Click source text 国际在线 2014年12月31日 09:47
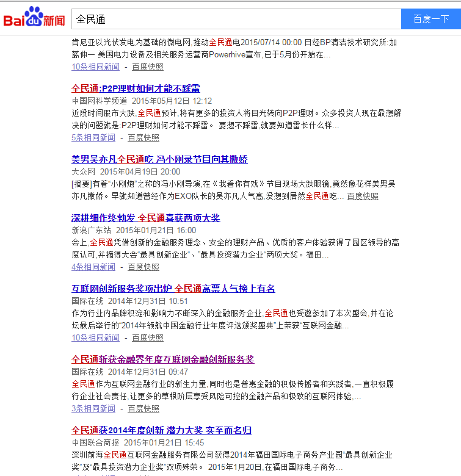The image size is (461, 476). point(129,372)
